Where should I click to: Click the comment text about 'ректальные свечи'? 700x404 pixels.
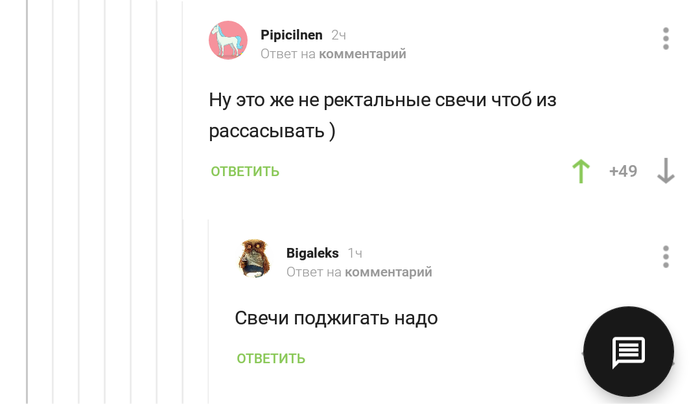382,115
